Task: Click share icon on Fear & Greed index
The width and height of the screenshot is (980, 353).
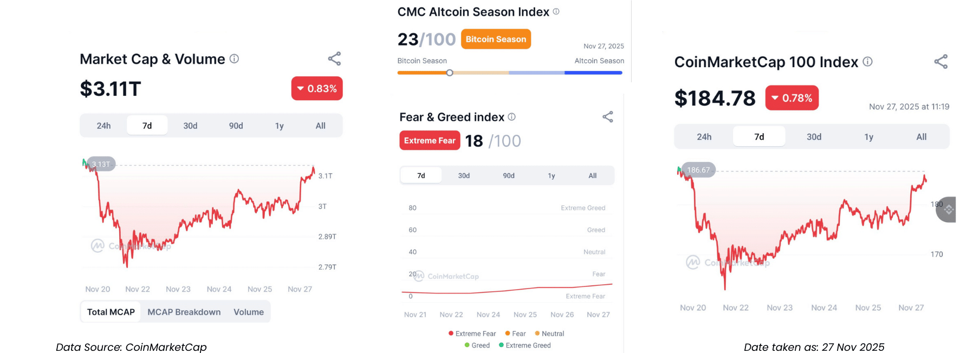Action: click(x=608, y=117)
